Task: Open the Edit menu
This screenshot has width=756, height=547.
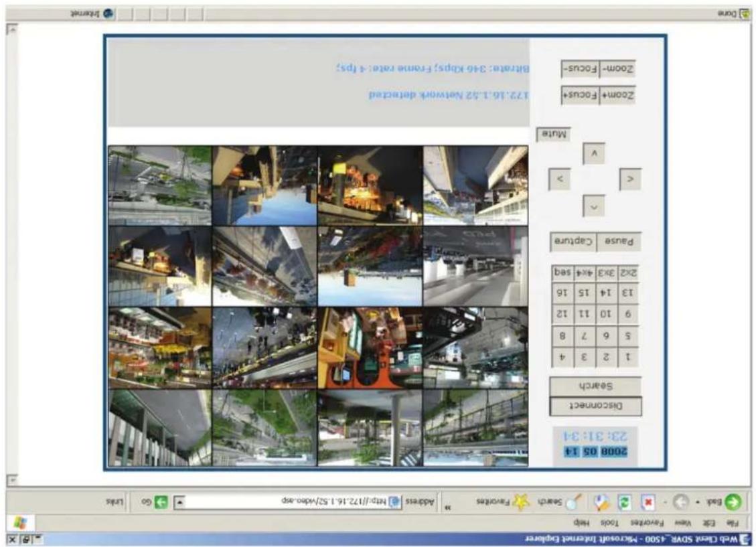Action: [708, 522]
